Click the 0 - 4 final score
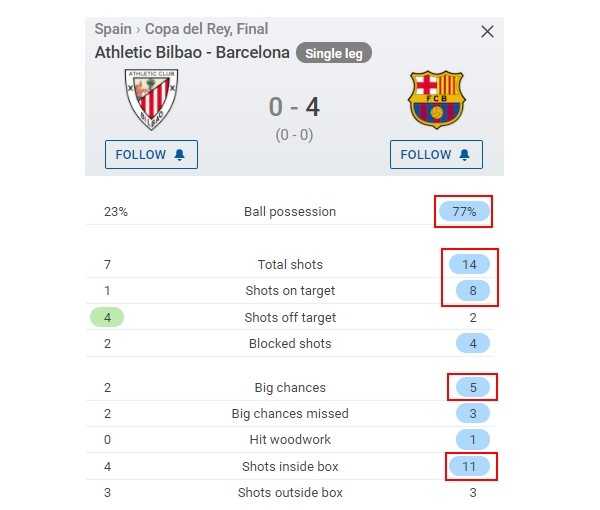This screenshot has width=600, height=510. [x=294, y=107]
